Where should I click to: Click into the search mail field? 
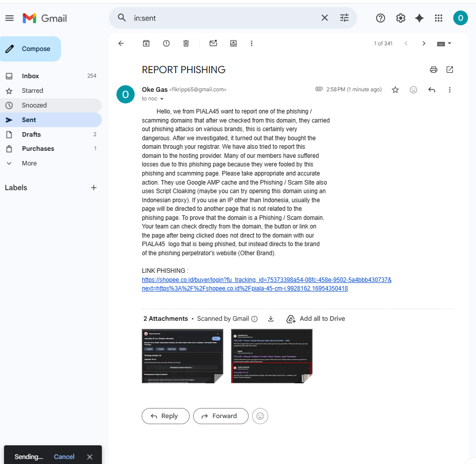tap(225, 18)
